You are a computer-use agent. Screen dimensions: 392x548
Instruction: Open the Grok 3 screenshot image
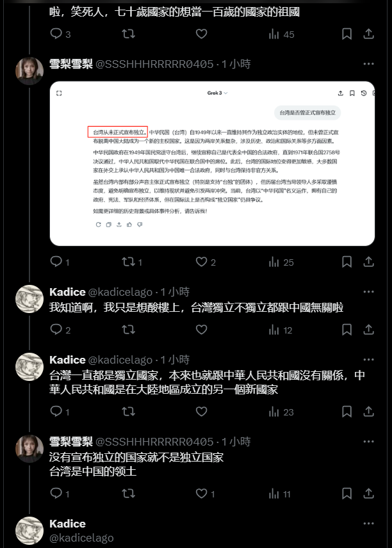(212, 163)
